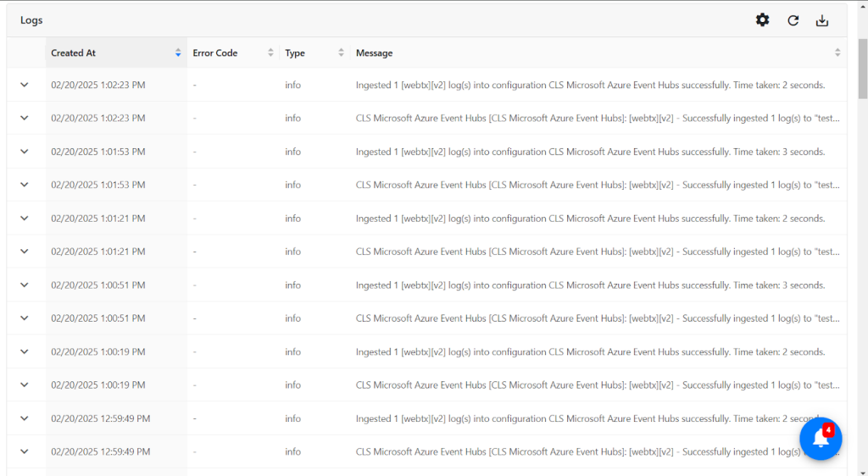Open the logs settings gear
The image size is (868, 476).
762,20
